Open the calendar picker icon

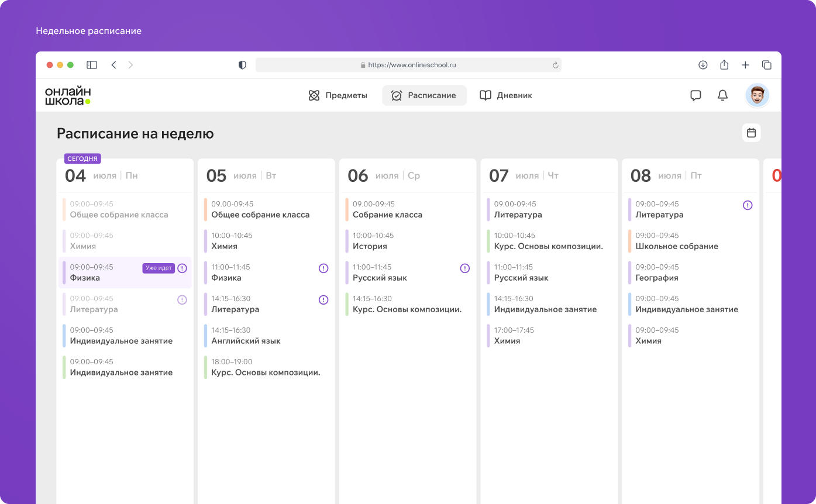point(751,133)
